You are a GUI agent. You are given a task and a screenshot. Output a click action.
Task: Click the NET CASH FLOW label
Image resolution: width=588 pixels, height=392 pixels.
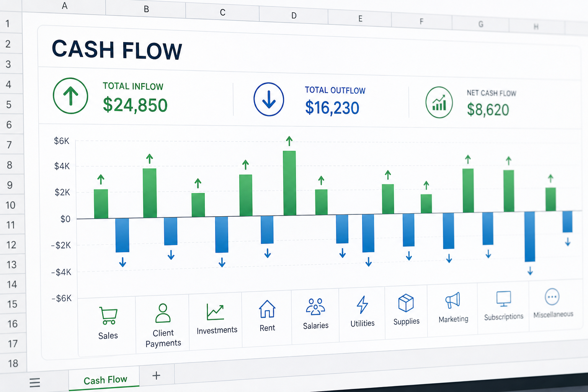pyautogui.click(x=492, y=93)
